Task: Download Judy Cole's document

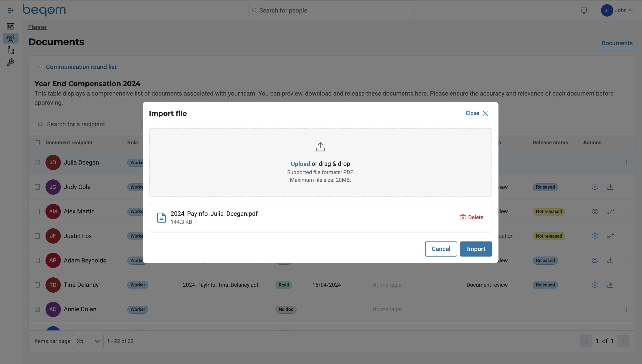Action: point(610,187)
